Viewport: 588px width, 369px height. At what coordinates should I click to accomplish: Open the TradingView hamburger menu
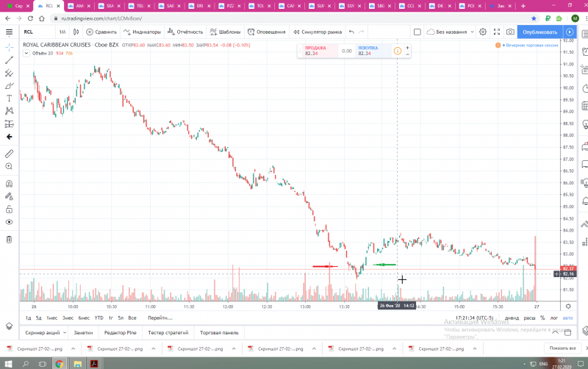9,32
